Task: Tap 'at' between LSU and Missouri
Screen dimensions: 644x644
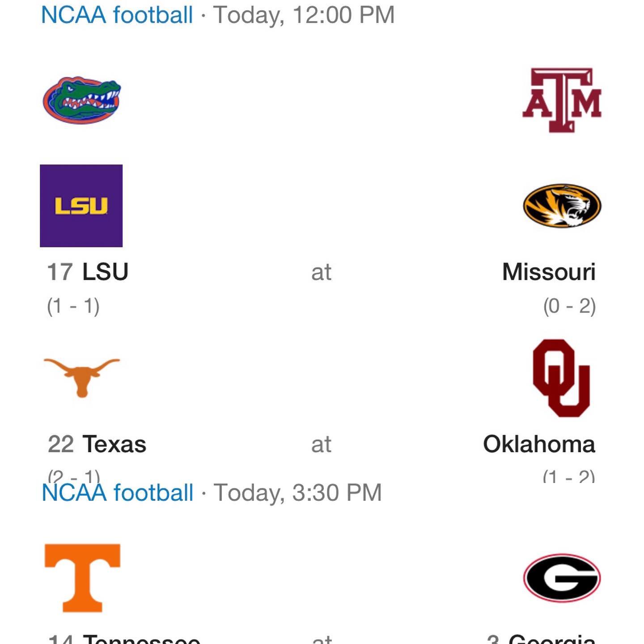Action: click(x=321, y=272)
